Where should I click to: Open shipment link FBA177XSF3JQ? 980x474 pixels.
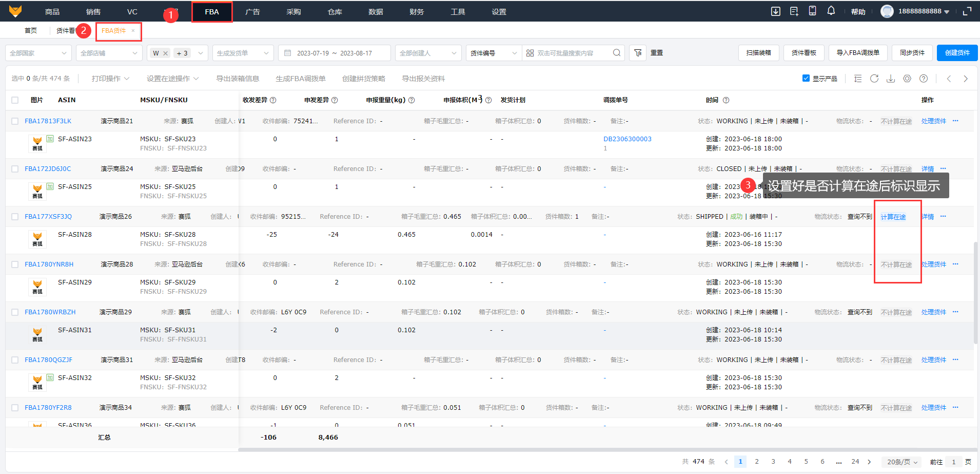48,217
